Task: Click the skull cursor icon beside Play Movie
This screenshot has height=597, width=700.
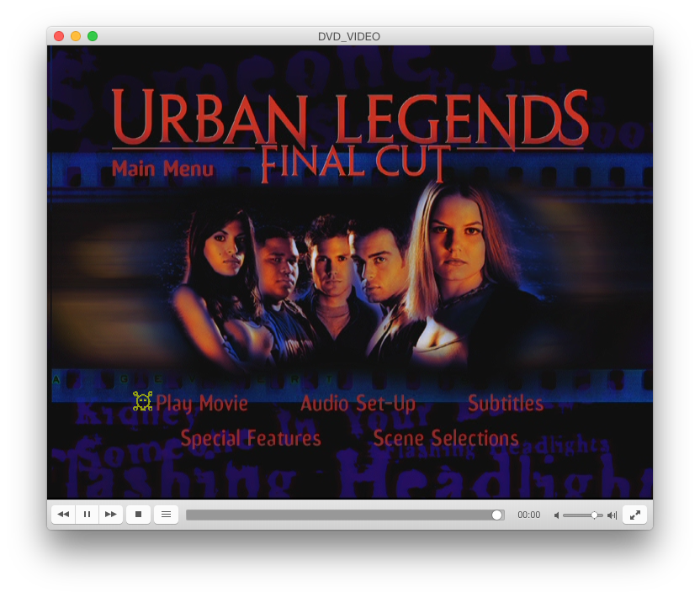Action: 143,401
